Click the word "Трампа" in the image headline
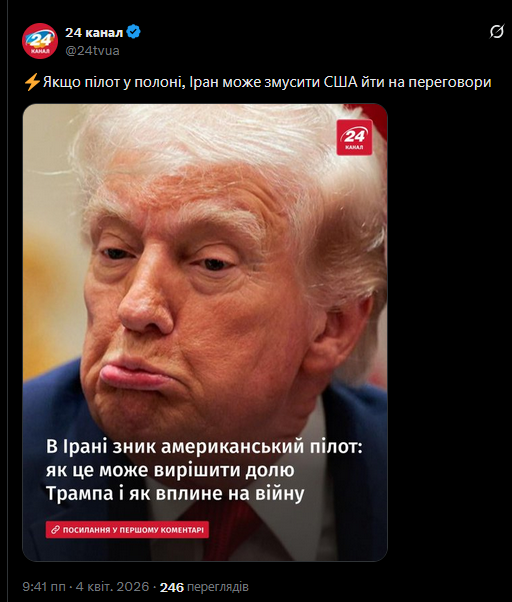 [80, 493]
